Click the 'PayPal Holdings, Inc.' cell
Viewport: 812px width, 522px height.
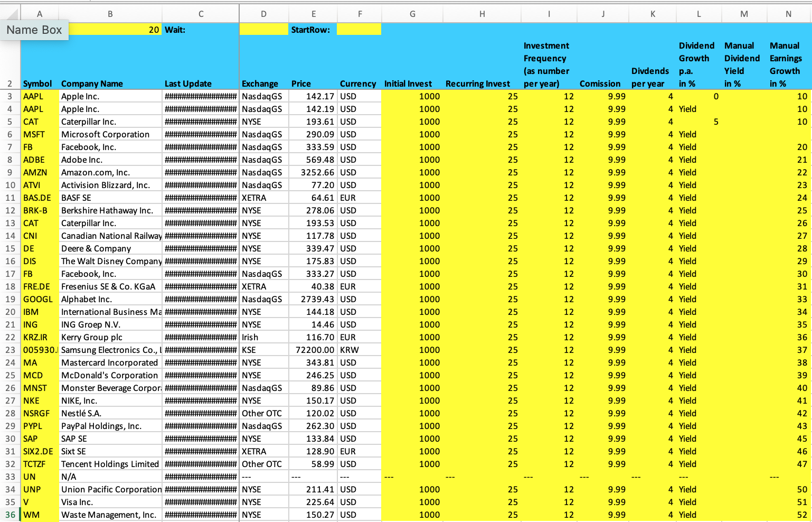(110, 426)
